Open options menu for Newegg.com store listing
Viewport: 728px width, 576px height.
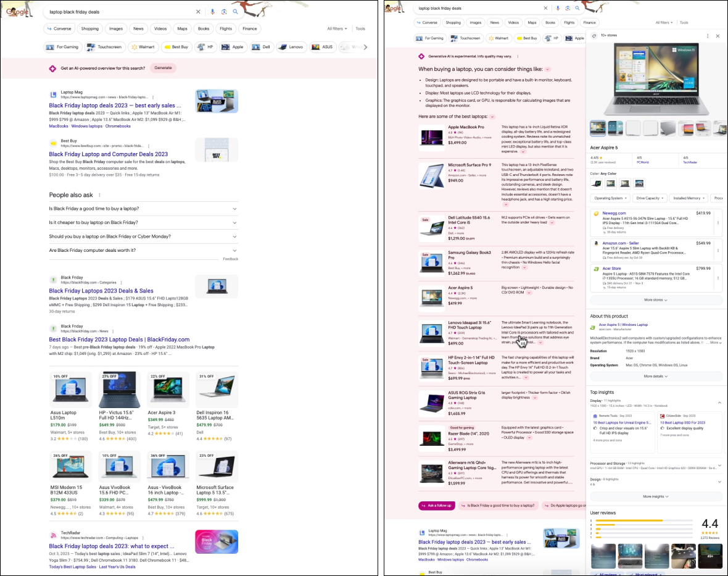pos(718,222)
